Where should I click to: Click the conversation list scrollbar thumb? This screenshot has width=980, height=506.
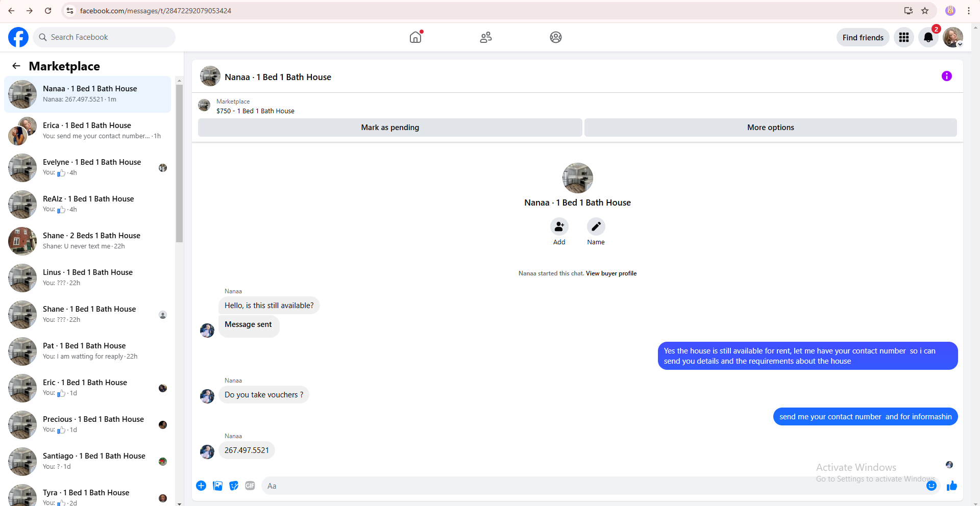tap(179, 163)
